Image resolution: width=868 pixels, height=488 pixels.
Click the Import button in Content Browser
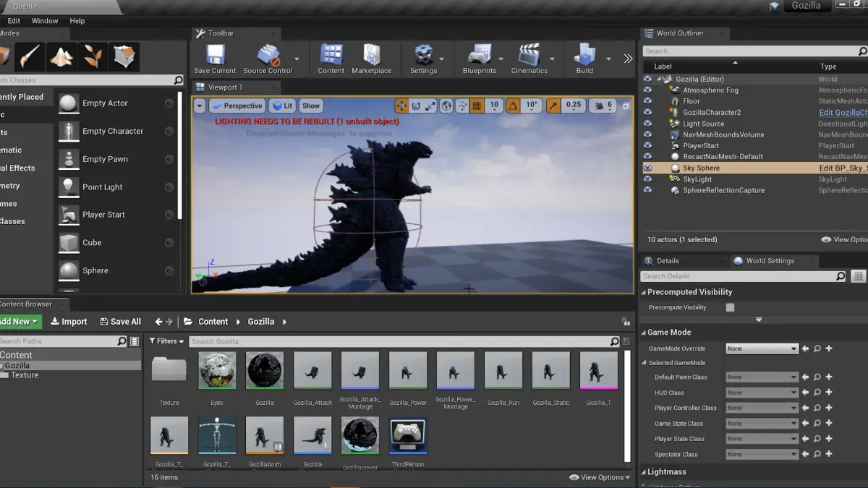click(x=69, y=322)
